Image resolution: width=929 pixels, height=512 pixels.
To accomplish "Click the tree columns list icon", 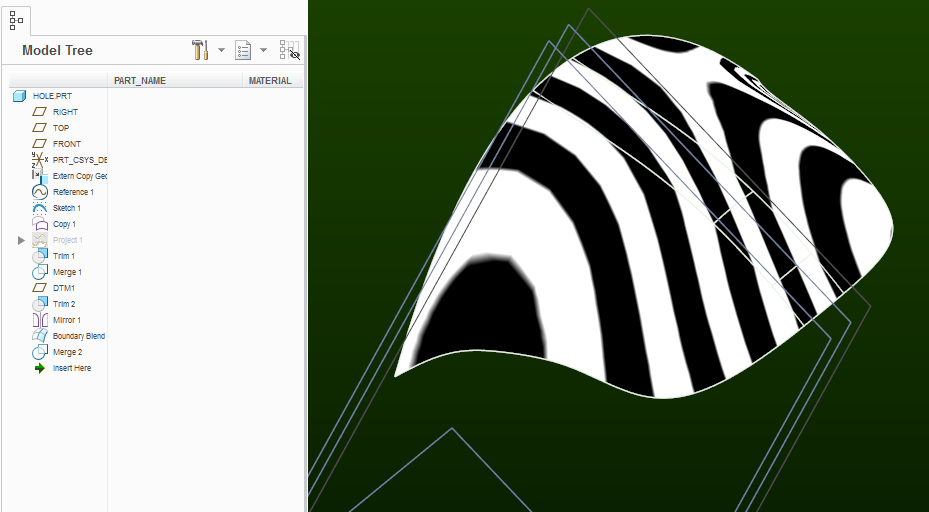I will coord(243,50).
